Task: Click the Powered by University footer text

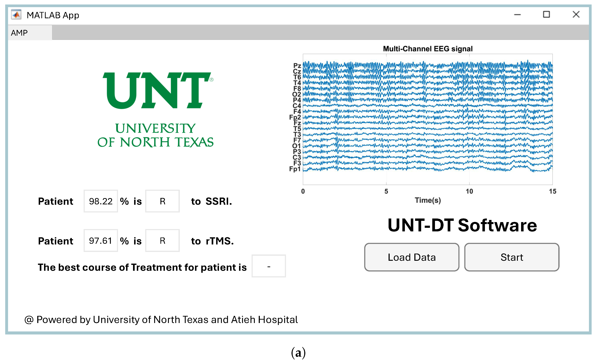Action: point(161,320)
